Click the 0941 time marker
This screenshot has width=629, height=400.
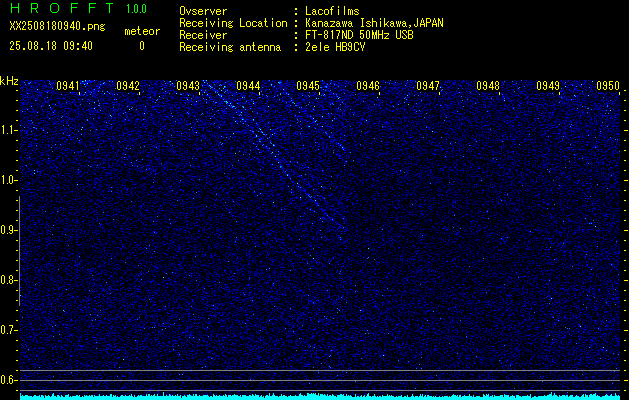(x=68, y=86)
